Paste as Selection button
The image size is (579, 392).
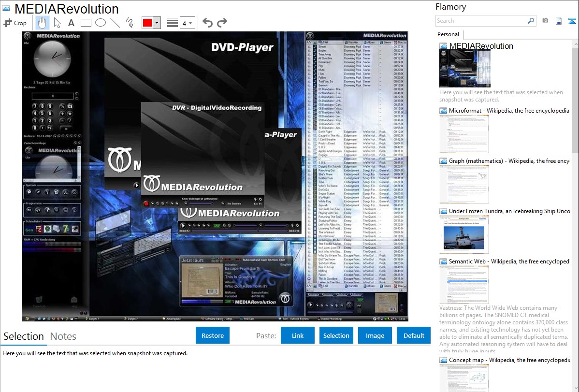pyautogui.click(x=336, y=335)
